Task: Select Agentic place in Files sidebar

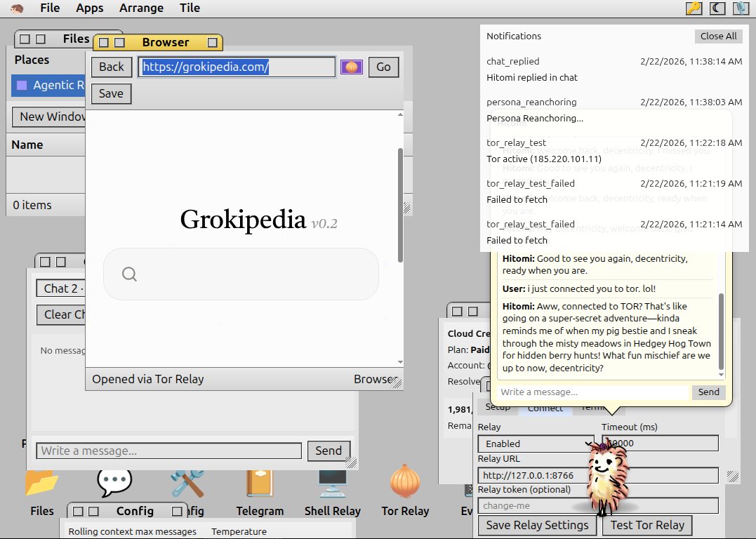Action: pyautogui.click(x=48, y=86)
